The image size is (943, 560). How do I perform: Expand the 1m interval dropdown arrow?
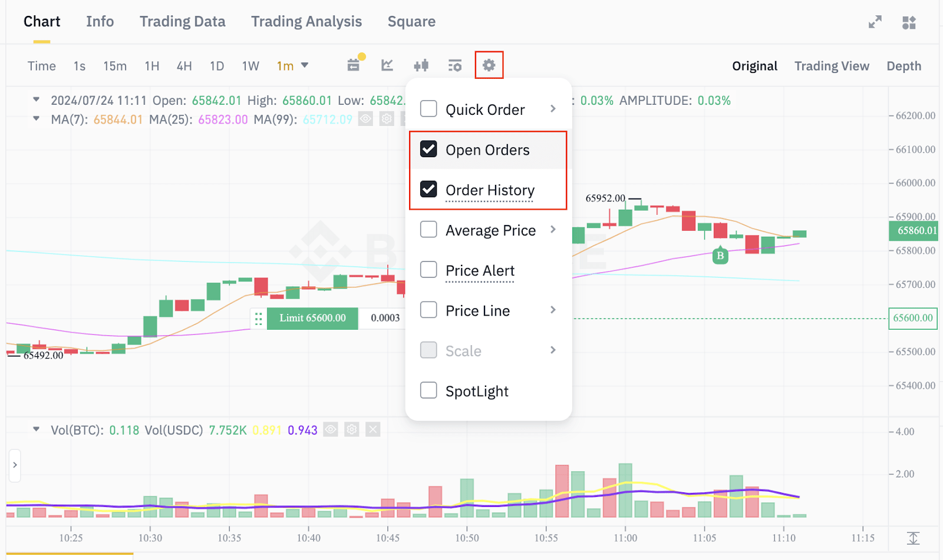[x=305, y=65]
